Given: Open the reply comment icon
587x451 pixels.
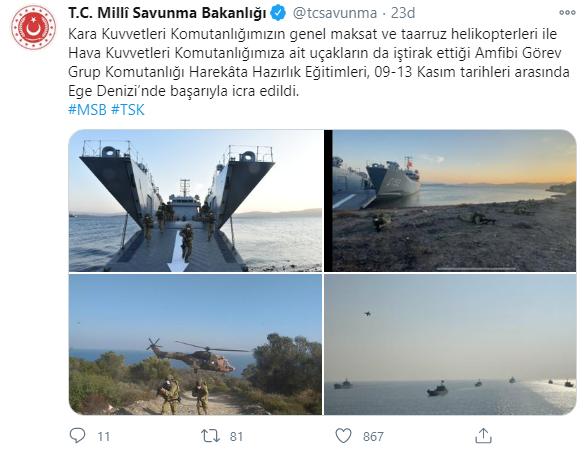Looking at the screenshot, I should 77,436.
